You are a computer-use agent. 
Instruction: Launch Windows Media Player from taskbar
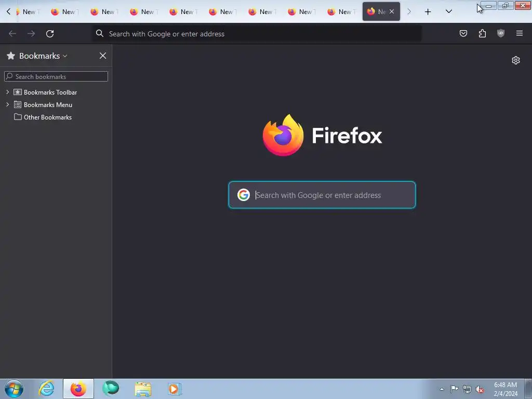coord(175,389)
